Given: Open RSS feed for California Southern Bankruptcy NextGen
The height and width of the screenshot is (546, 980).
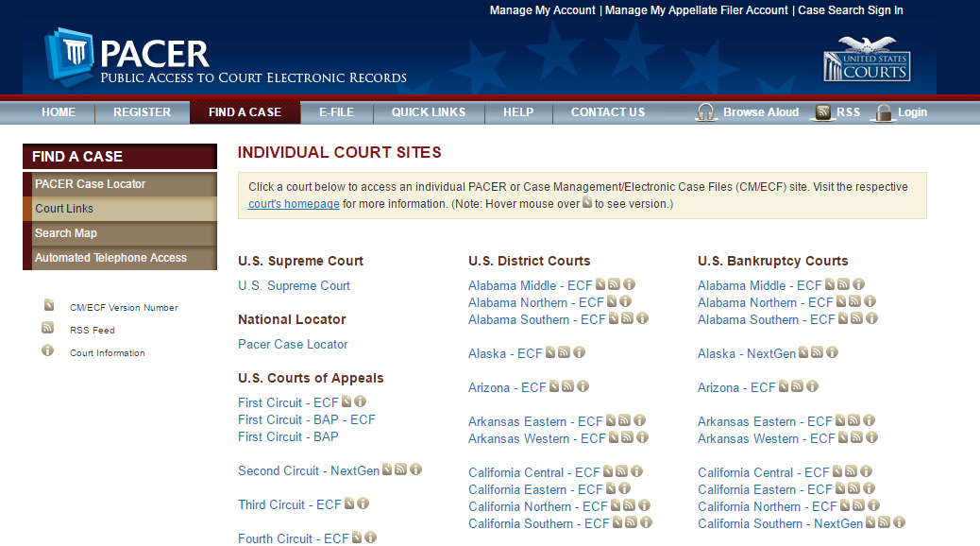Looking at the screenshot, I should [x=885, y=521].
